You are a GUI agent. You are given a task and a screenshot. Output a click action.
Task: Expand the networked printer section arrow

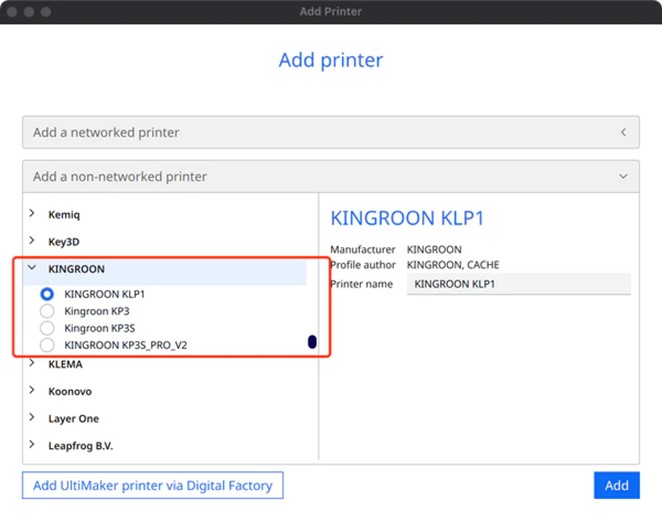click(x=623, y=132)
